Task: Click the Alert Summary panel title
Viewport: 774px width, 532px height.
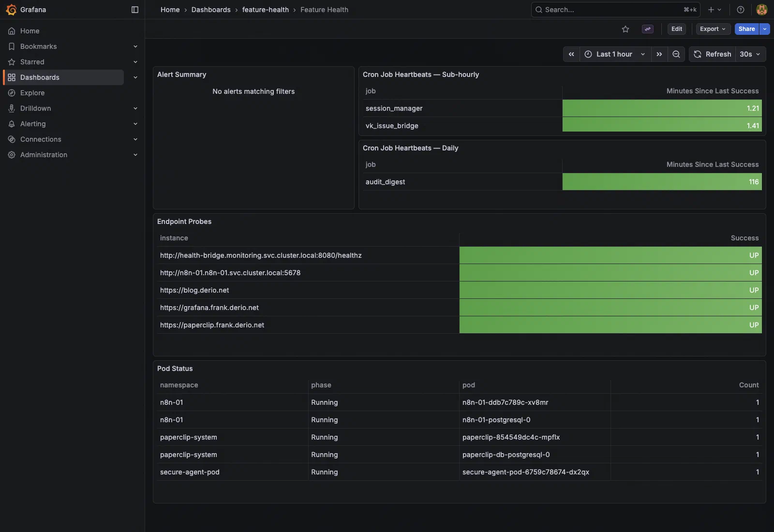Action: [182, 74]
